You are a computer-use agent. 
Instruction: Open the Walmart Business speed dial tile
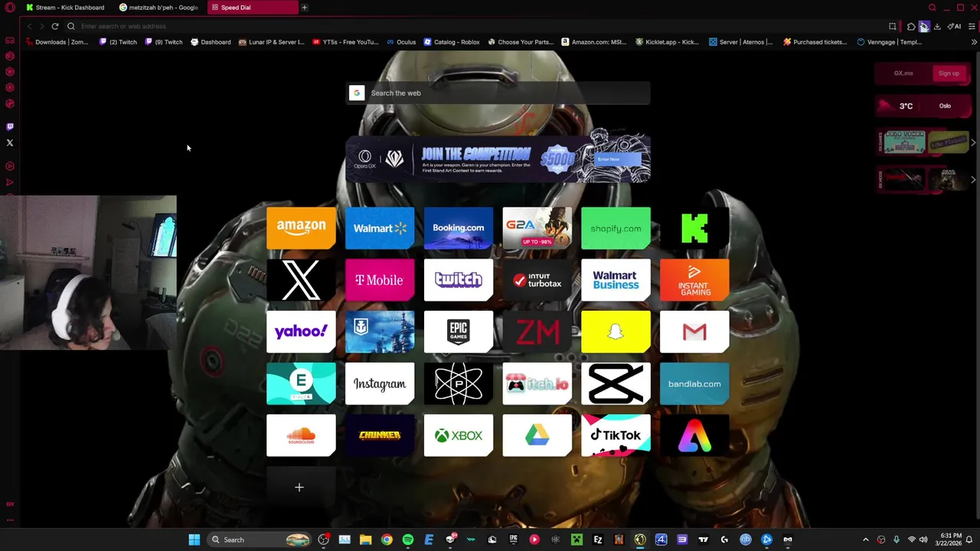coord(616,280)
